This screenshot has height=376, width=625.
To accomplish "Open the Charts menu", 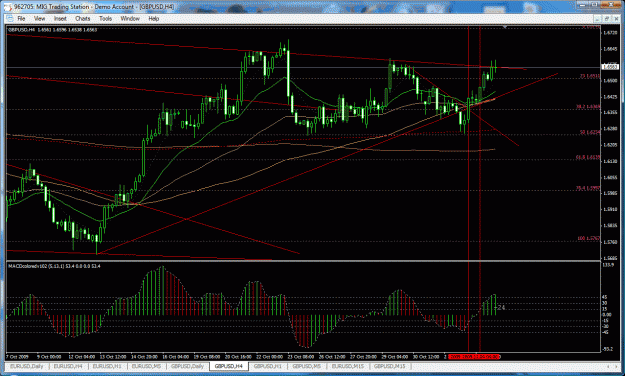I will click(x=83, y=19).
